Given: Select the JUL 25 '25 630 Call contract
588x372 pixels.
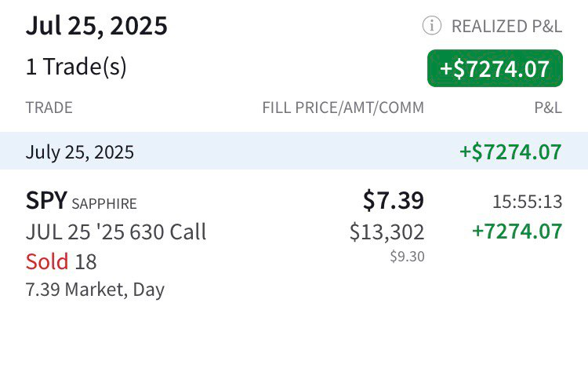Looking at the screenshot, I should click(116, 232).
